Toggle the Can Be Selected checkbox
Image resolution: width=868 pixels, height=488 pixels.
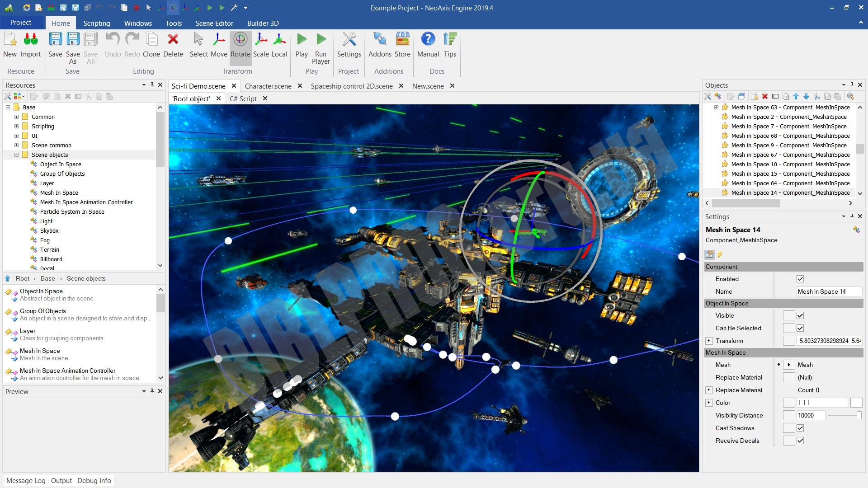[800, 328]
